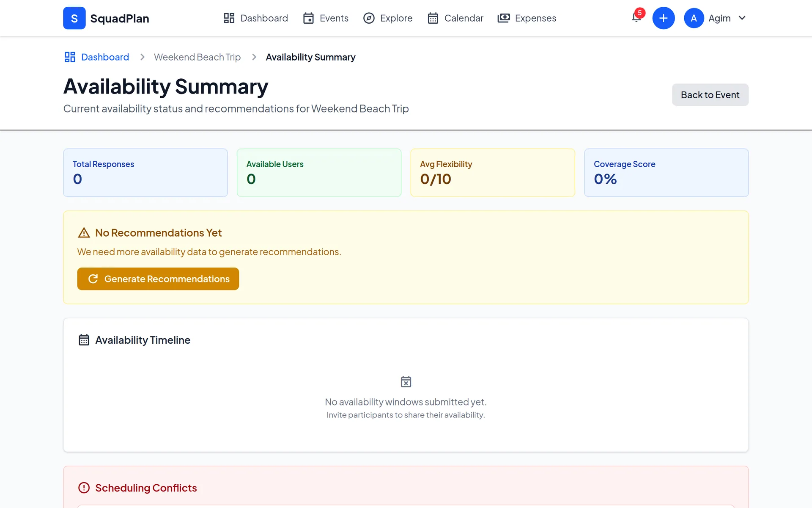The height and width of the screenshot is (508, 812).
Task: Open the Calendar nav item
Action: 455,18
